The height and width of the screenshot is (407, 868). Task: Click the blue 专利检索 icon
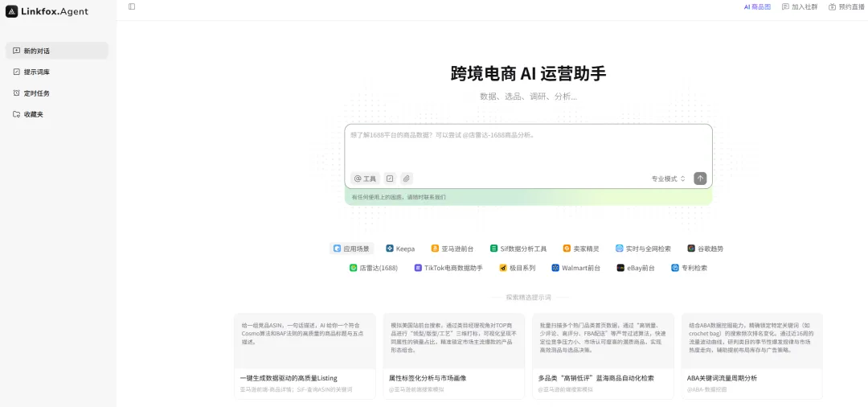pyautogui.click(x=675, y=268)
